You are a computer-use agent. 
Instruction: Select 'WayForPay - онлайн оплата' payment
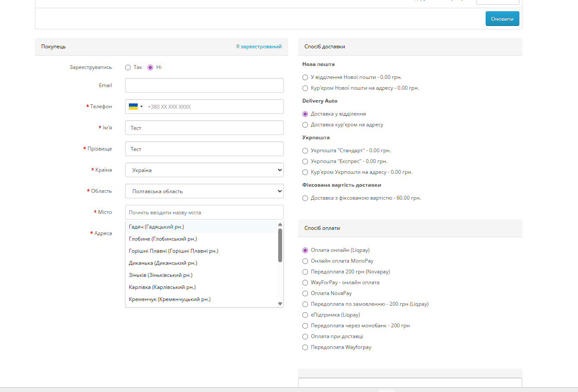point(305,282)
